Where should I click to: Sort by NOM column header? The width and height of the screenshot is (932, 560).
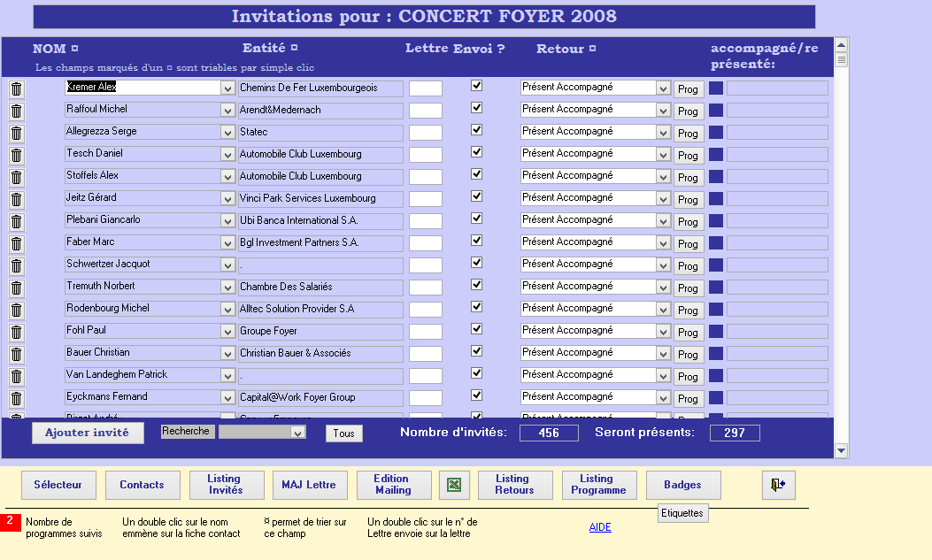(55, 49)
